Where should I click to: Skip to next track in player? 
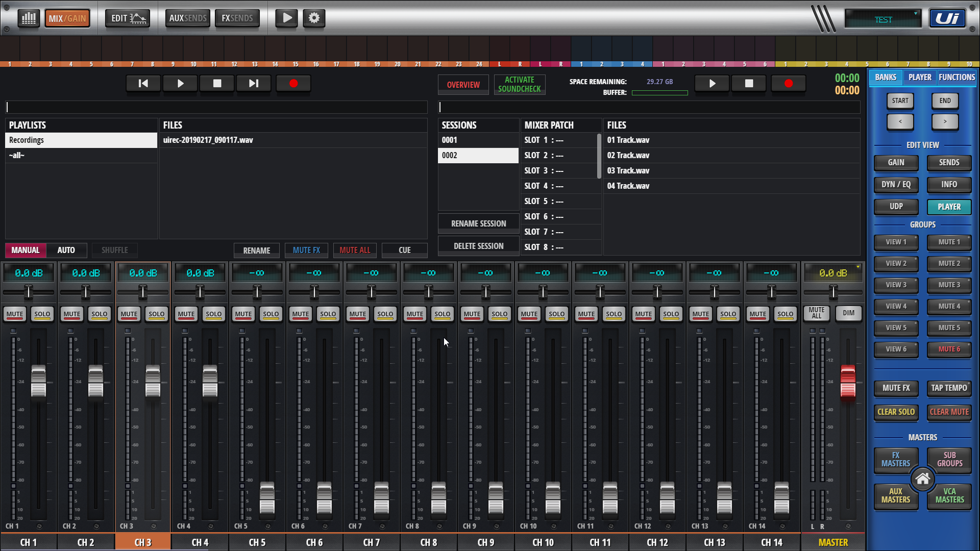tap(254, 84)
